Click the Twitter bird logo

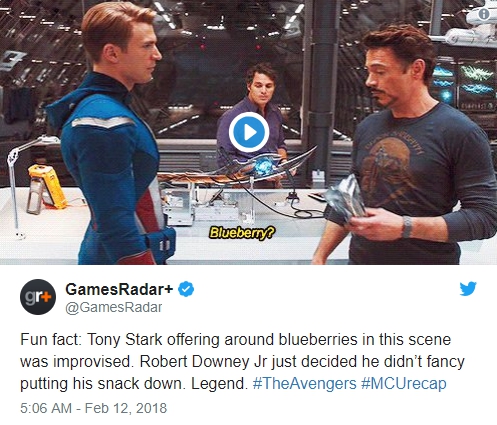tap(468, 289)
